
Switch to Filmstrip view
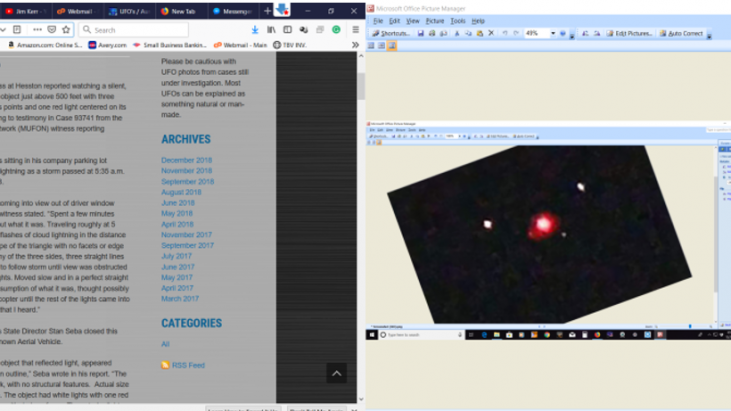(x=381, y=45)
